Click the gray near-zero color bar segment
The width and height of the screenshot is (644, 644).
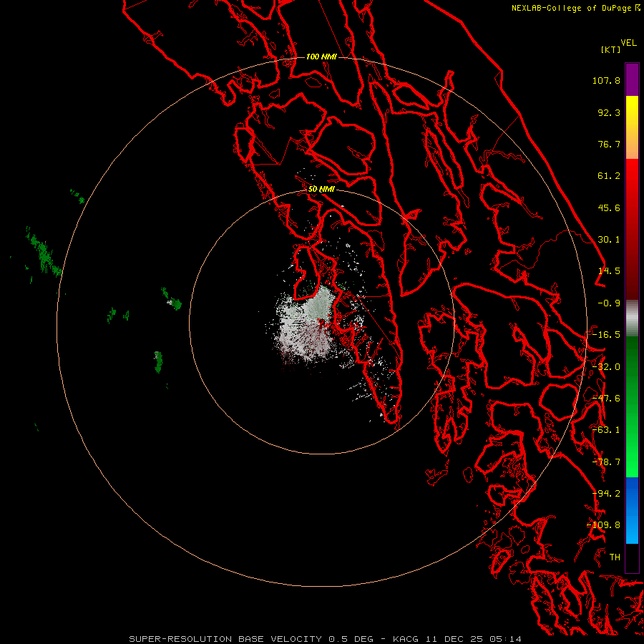[x=632, y=318]
